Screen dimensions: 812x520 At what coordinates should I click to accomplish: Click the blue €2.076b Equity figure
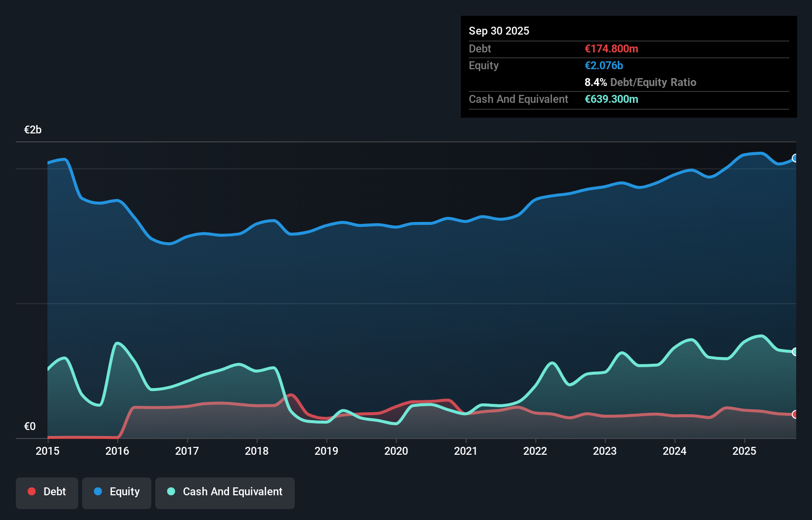coord(604,65)
